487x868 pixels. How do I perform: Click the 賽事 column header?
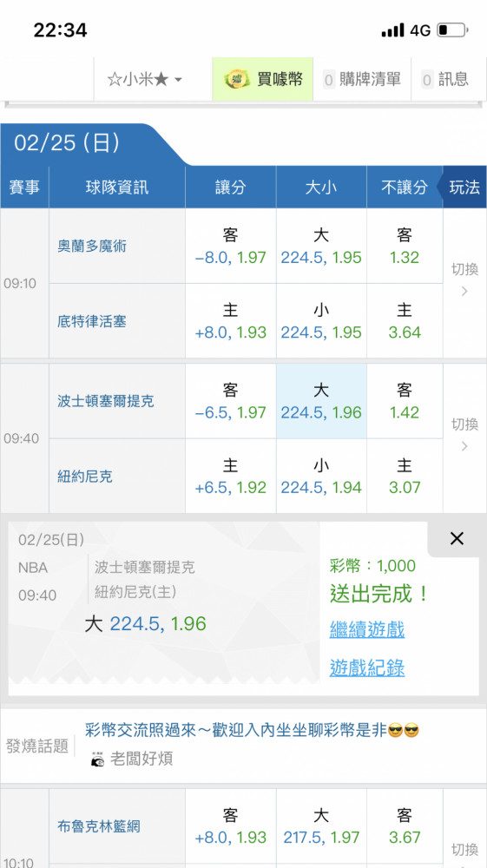[24, 187]
